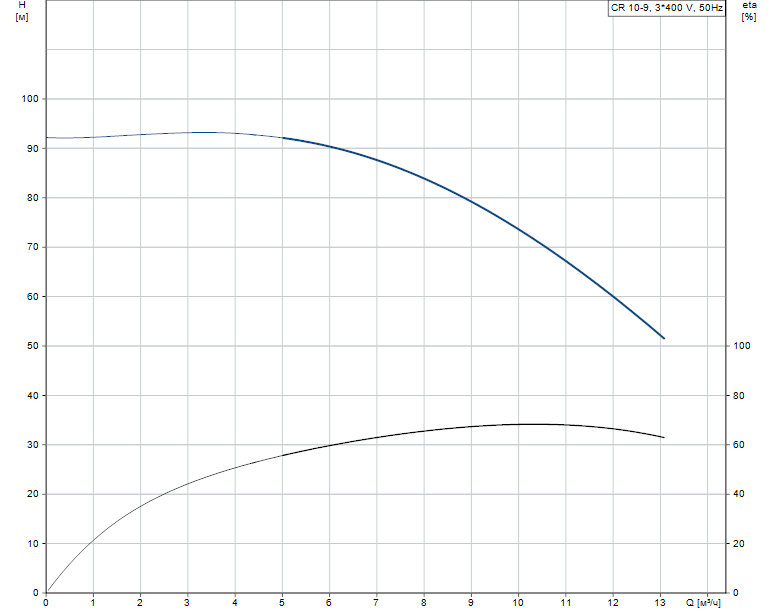Screen dimensions: 774x611
Task: Select the 100 tick on the H axis
Action: click(28, 99)
